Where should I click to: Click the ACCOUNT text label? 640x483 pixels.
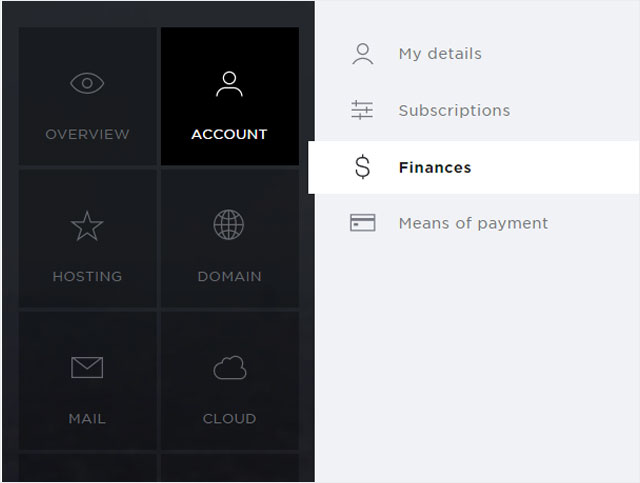point(229,134)
